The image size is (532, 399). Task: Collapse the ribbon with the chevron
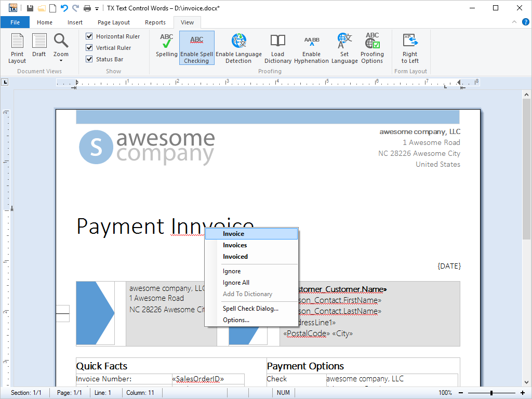coord(514,22)
